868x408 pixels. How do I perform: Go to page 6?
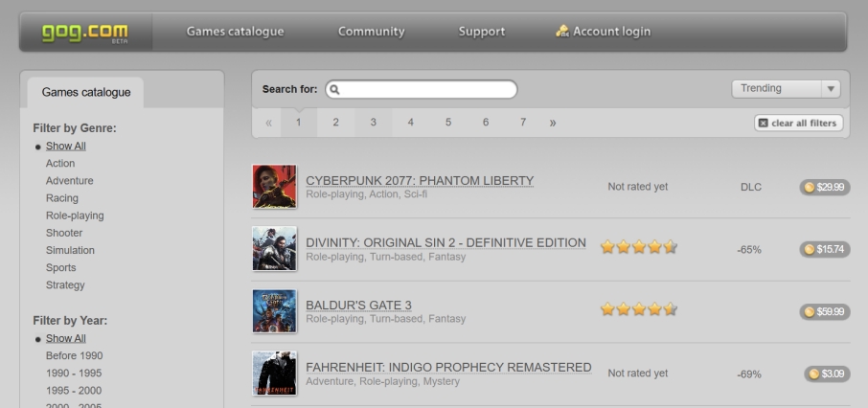[486, 123]
